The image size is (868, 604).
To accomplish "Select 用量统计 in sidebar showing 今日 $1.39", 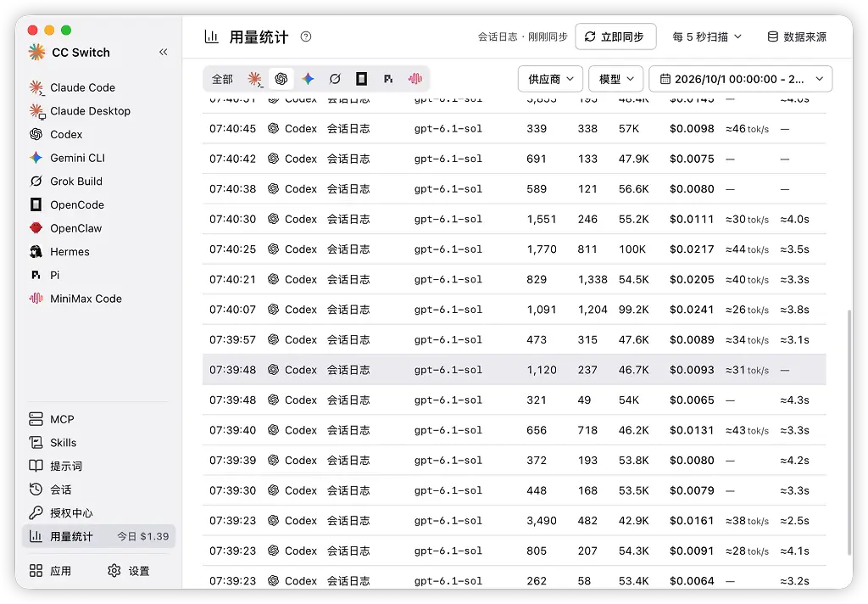I will [98, 536].
